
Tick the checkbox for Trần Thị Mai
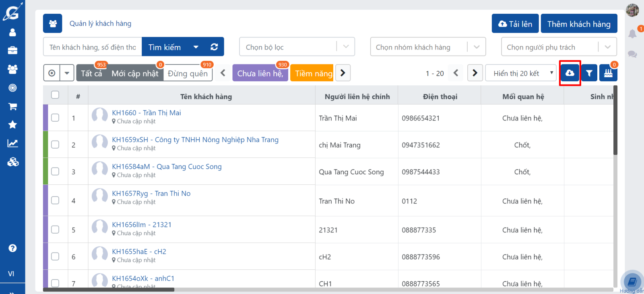(x=55, y=118)
